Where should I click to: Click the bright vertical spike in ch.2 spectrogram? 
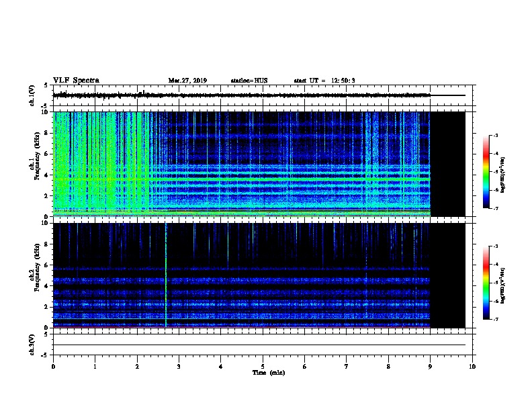[x=166, y=275]
